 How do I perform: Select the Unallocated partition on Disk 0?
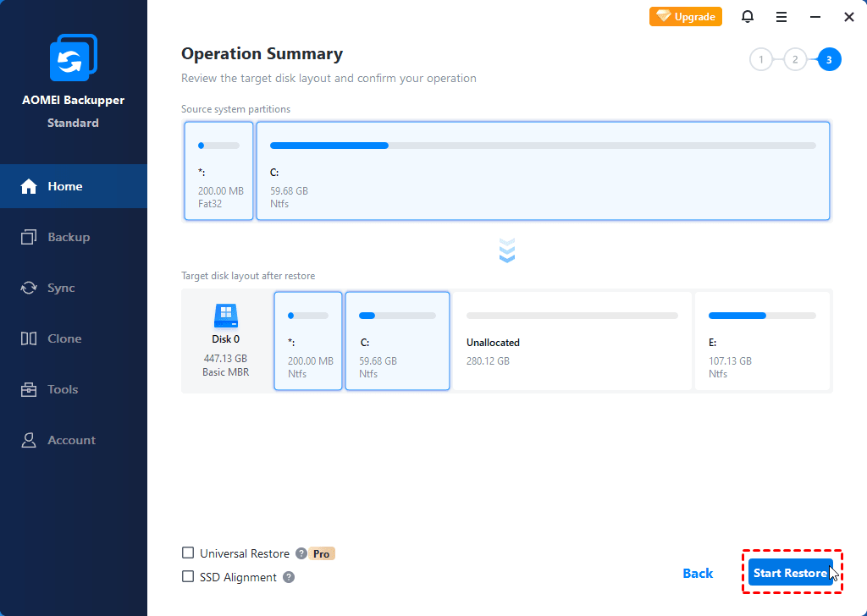point(572,341)
